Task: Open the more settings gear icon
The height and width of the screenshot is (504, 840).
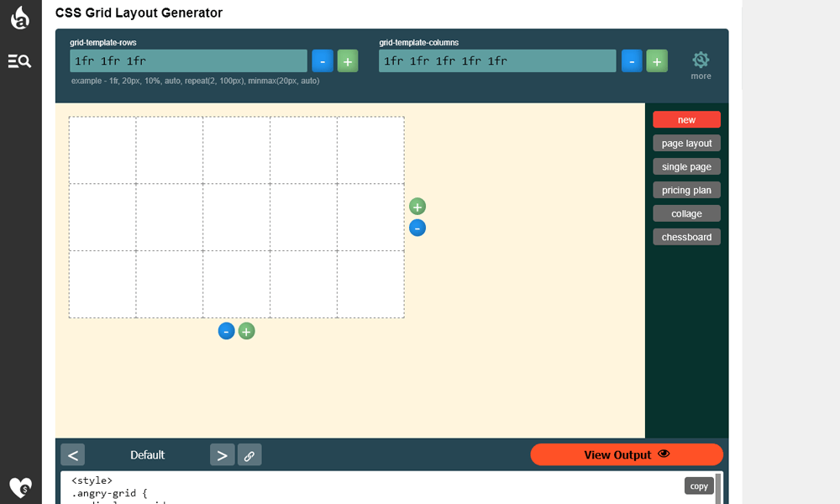Action: pyautogui.click(x=701, y=60)
